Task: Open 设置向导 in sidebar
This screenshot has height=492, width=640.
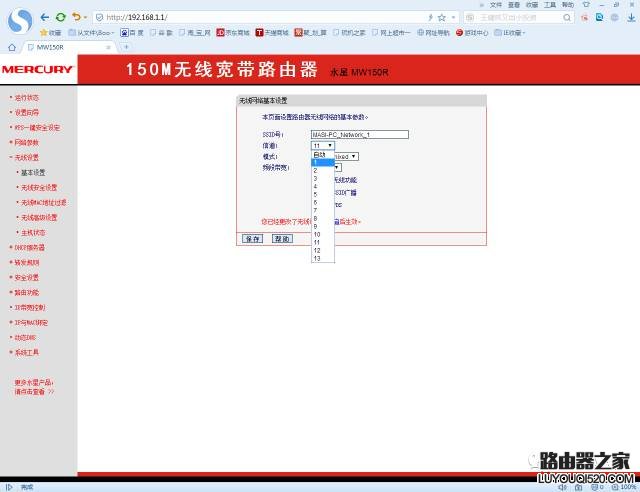Action: coord(27,113)
